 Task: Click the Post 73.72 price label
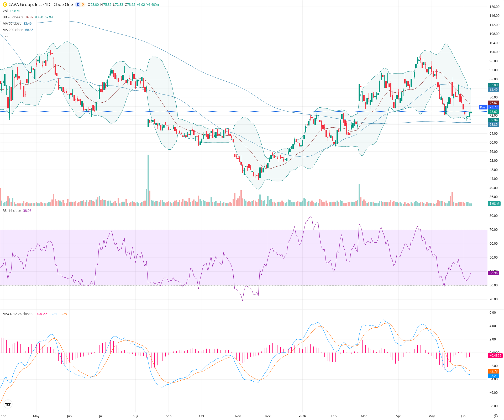point(489,107)
